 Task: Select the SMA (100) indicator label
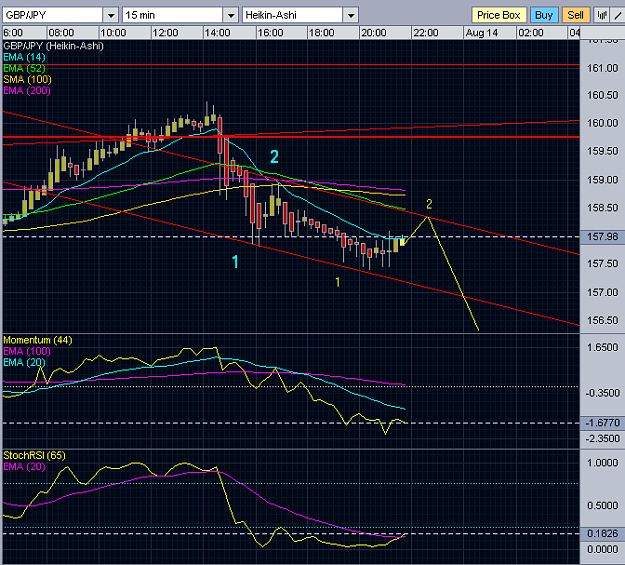(27, 79)
